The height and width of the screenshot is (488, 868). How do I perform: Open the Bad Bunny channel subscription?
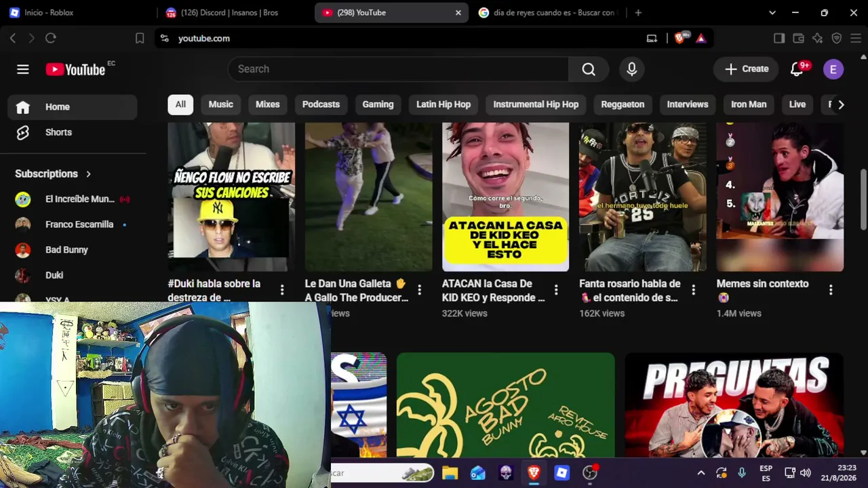[73, 250]
